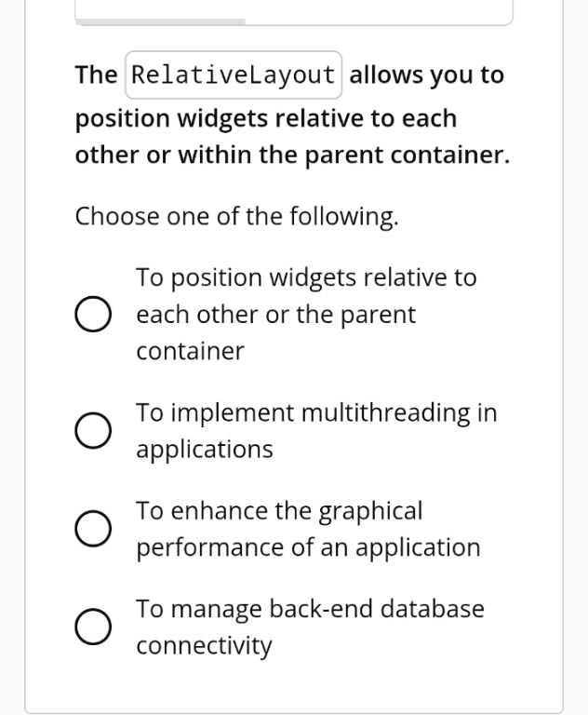Click the RelativeLayout code label
The height and width of the screenshot is (715, 588).
233,75
